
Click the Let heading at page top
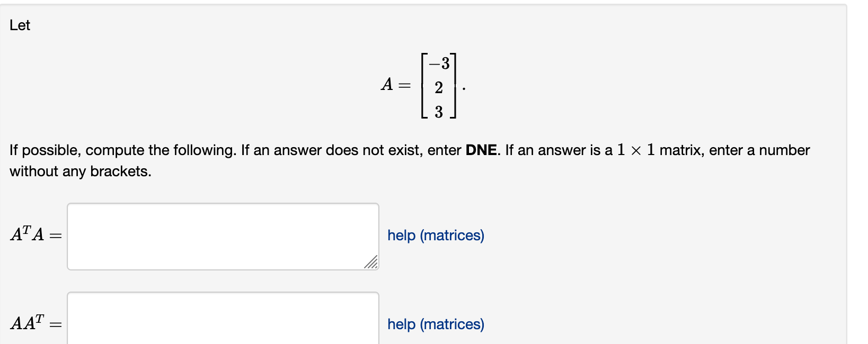[x=20, y=25]
